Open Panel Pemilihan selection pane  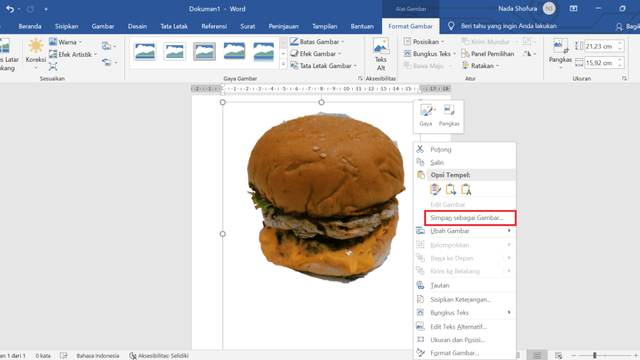488,53
